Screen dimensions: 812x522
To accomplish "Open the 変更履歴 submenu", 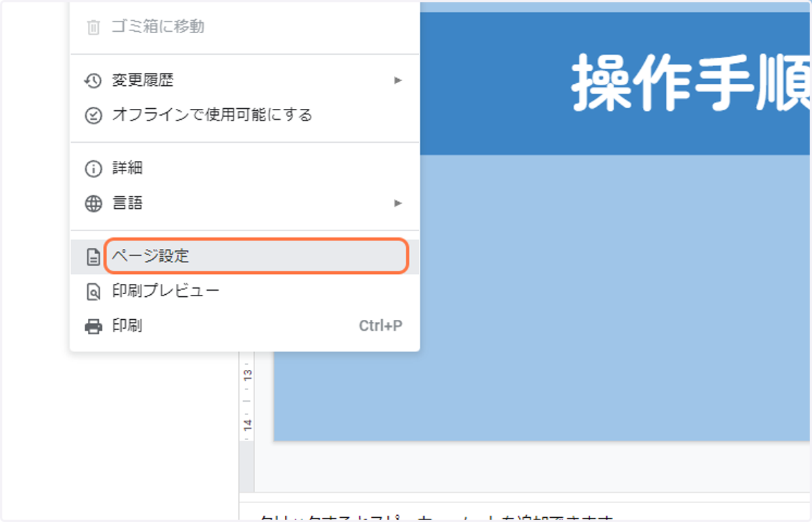I will click(244, 80).
